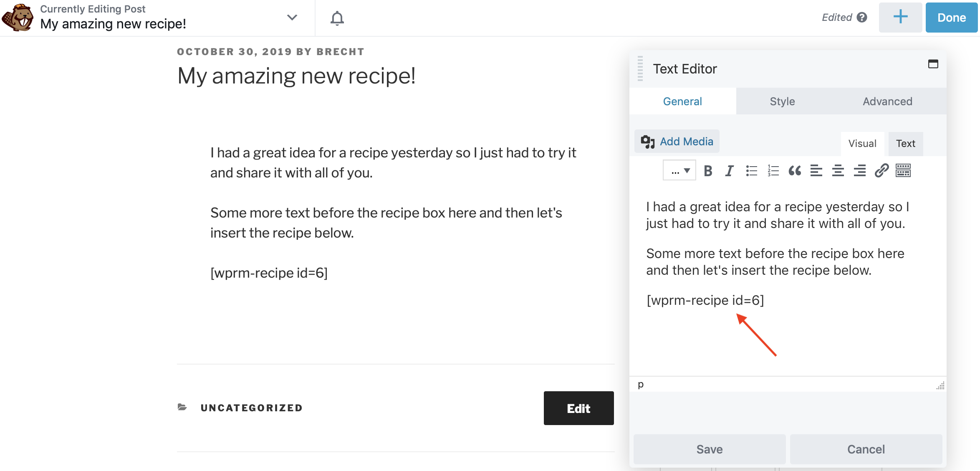Open the notifications bell
This screenshot has height=471, width=980.
(337, 18)
